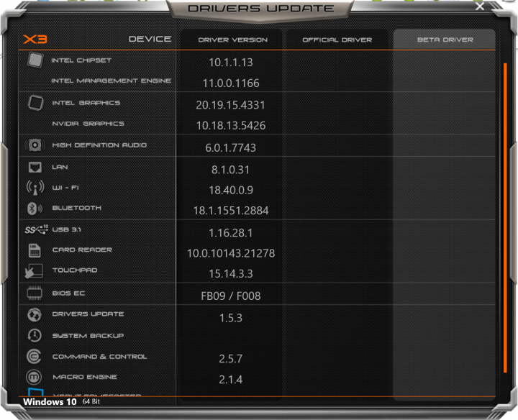Viewport: 518px width, 420px height.
Task: Click the Drivers Update row label
Action: pyautogui.click(x=88, y=314)
